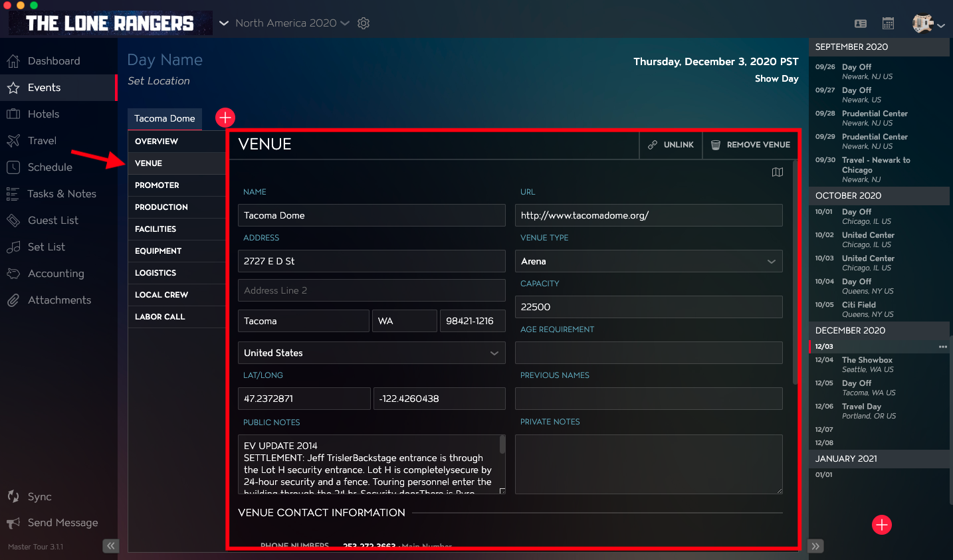This screenshot has width=953, height=560.
Task: Switch to the Overview section
Action: [176, 141]
